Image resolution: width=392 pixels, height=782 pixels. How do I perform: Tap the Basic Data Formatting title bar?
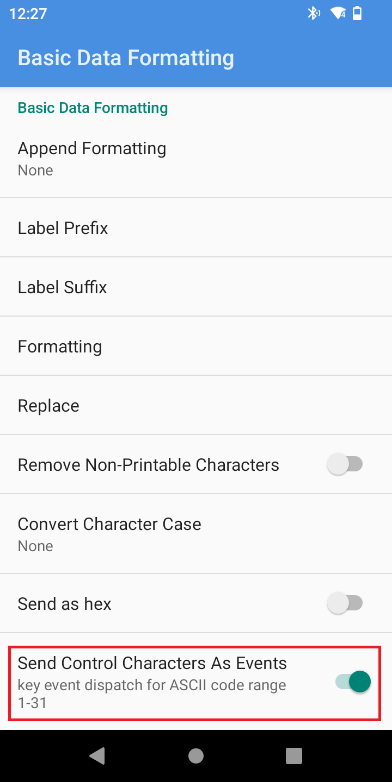126,57
